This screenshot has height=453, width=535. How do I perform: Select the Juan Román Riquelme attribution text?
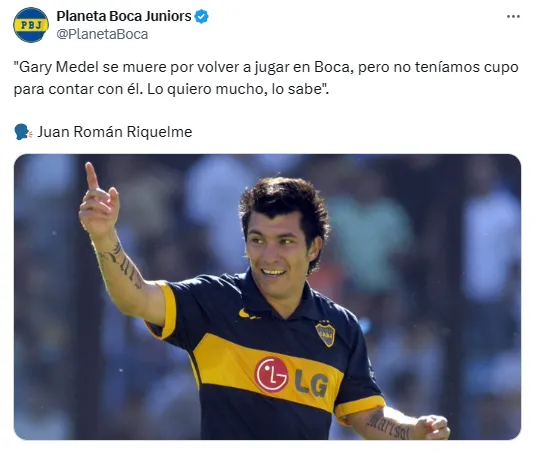(115, 132)
